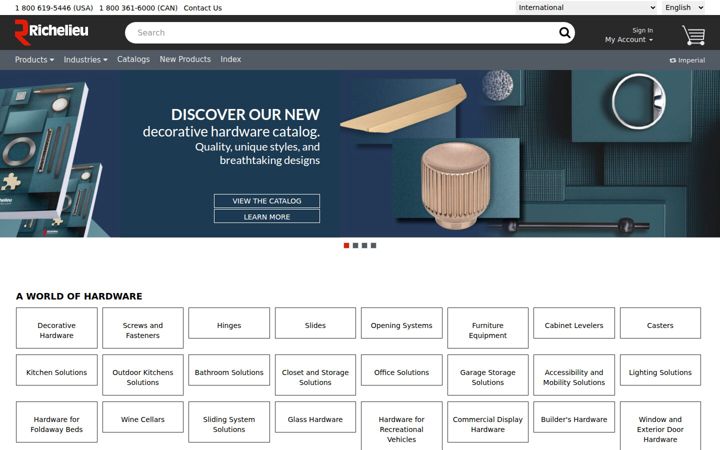The height and width of the screenshot is (450, 720).
Task: Click the Richelieu logo
Action: [51, 32]
